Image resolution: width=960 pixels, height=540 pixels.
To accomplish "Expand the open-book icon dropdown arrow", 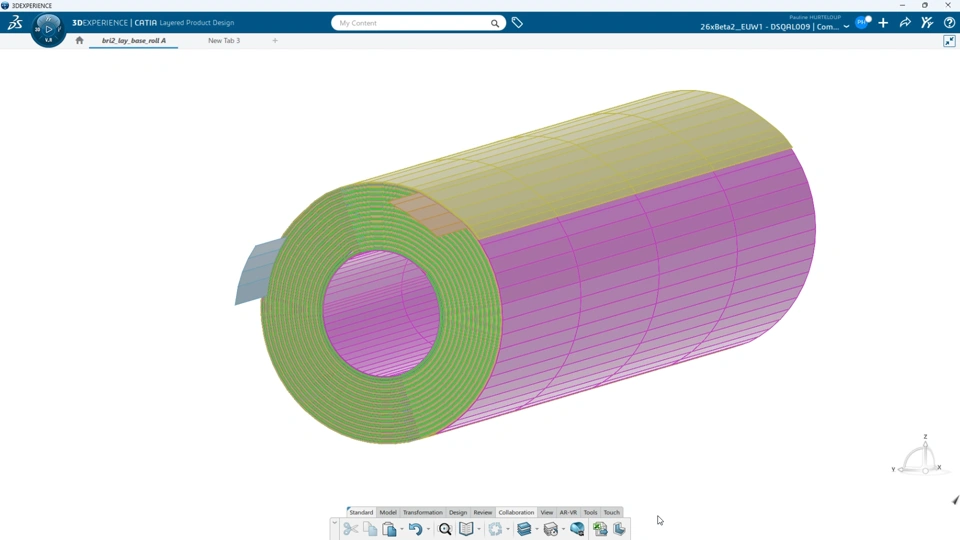I will tap(479, 530).
